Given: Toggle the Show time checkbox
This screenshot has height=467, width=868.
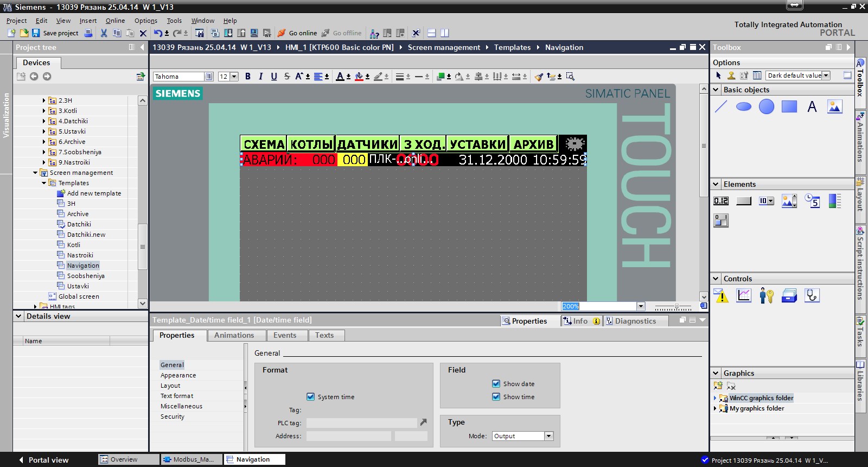Looking at the screenshot, I should (496, 397).
